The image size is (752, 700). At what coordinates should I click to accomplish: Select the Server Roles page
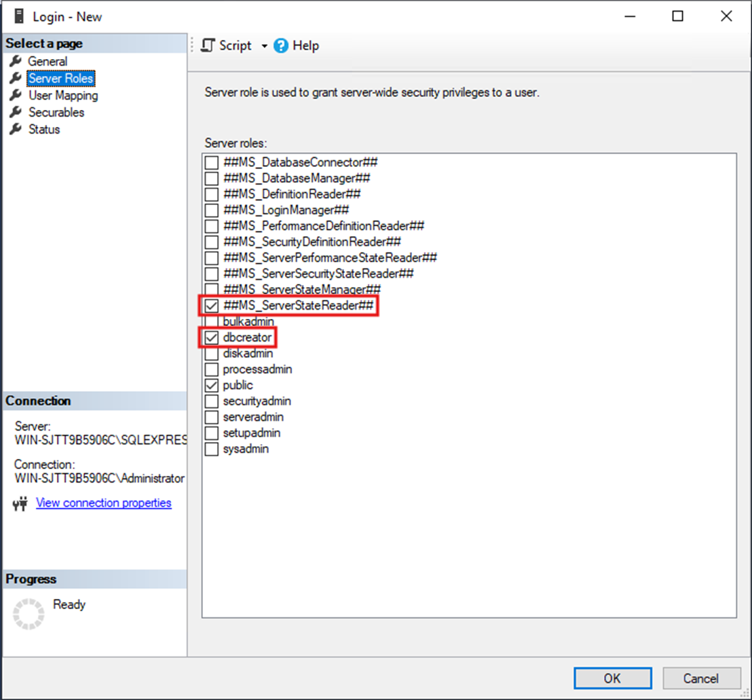click(61, 78)
